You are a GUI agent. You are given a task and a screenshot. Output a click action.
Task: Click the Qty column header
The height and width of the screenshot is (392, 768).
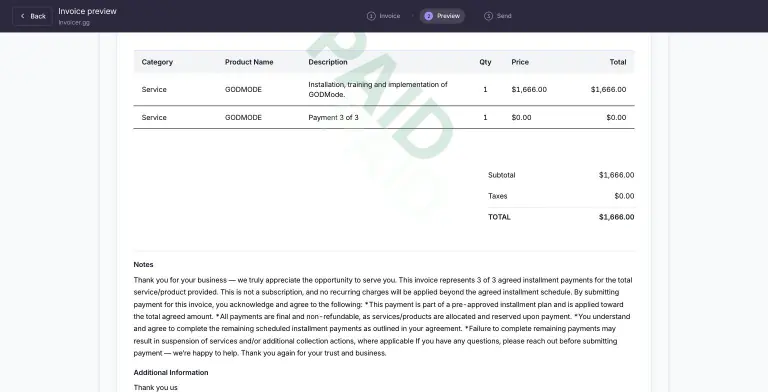coord(485,62)
